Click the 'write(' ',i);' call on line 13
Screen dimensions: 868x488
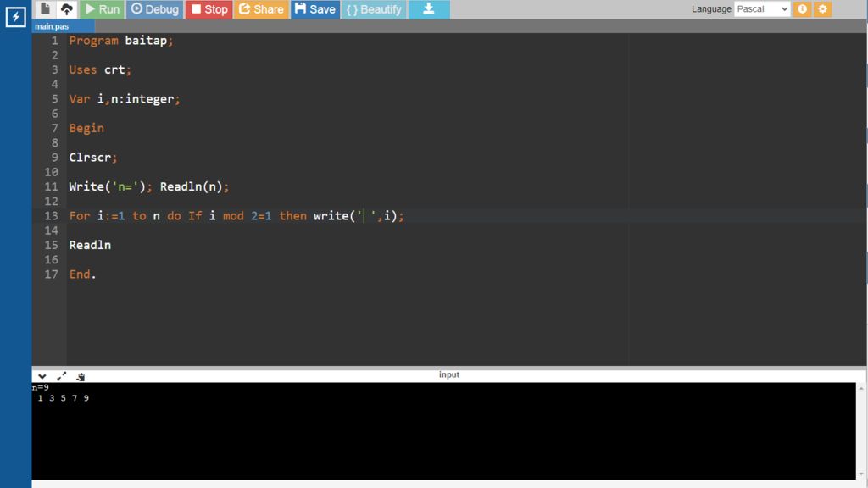pos(359,216)
